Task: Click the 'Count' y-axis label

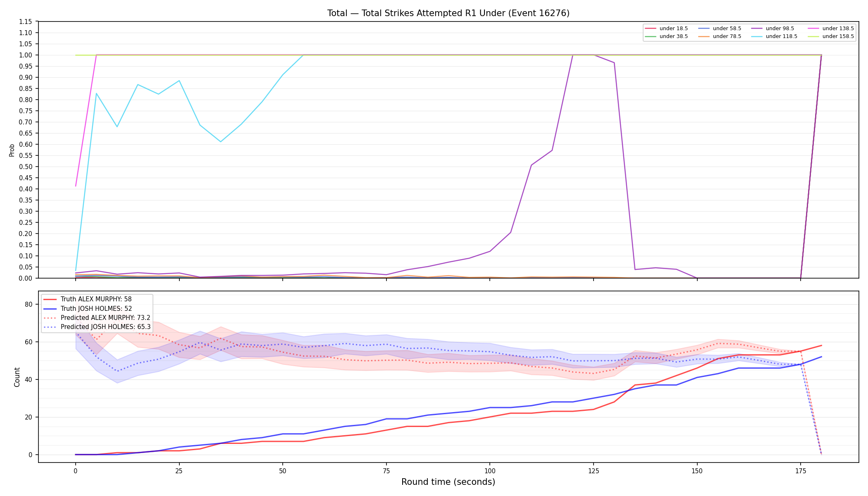Action: tap(17, 377)
